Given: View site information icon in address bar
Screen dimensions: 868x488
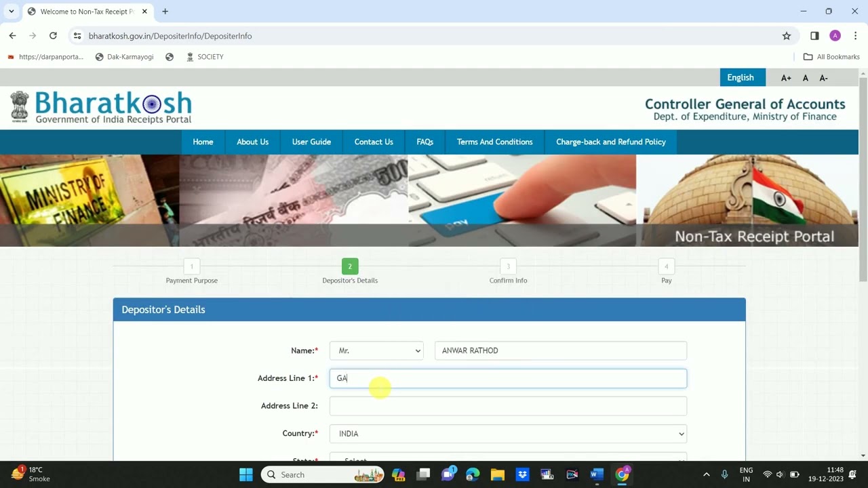Looking at the screenshot, I should [x=77, y=36].
